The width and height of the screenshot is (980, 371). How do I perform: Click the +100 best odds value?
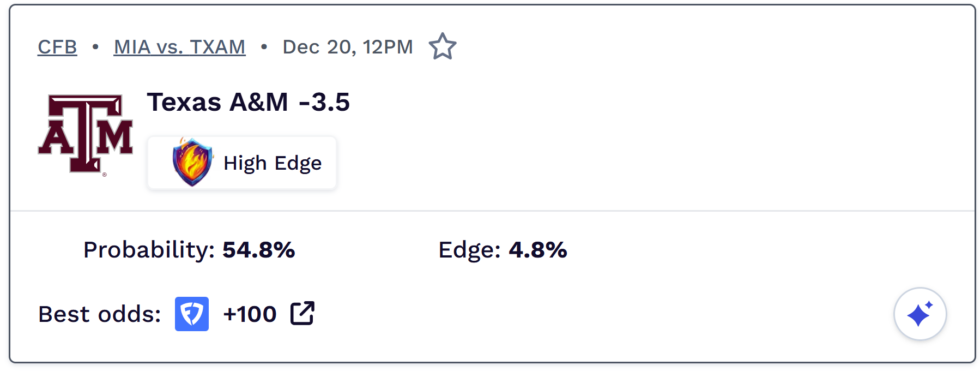(250, 314)
